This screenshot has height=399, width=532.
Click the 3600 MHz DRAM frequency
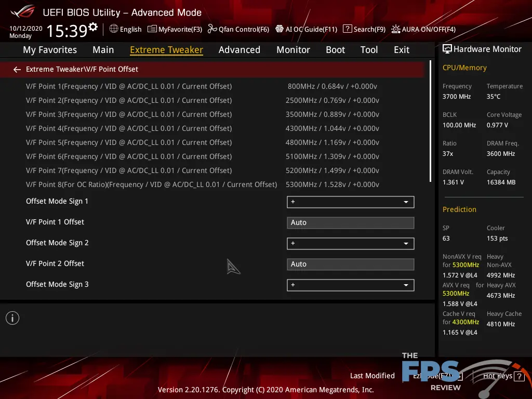click(x=501, y=154)
